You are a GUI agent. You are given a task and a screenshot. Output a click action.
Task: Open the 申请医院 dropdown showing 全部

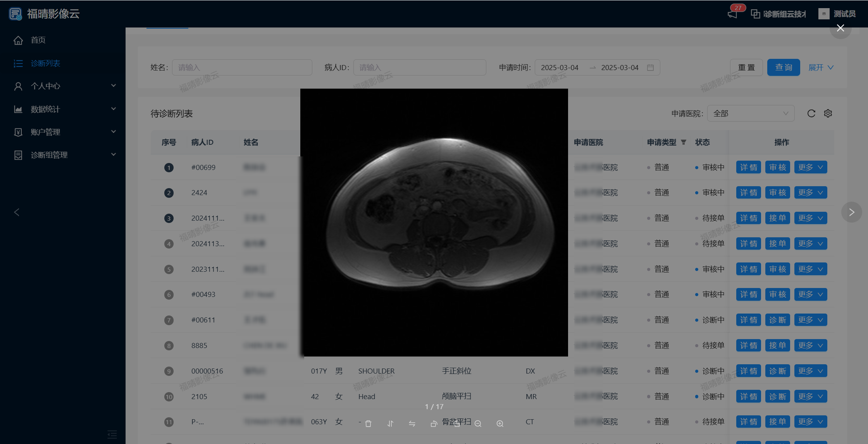pos(751,113)
